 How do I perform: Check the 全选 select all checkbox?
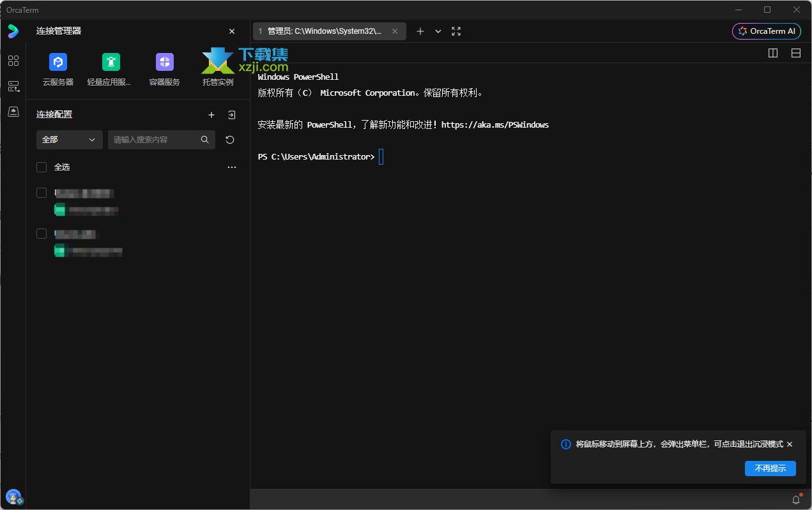[42, 167]
